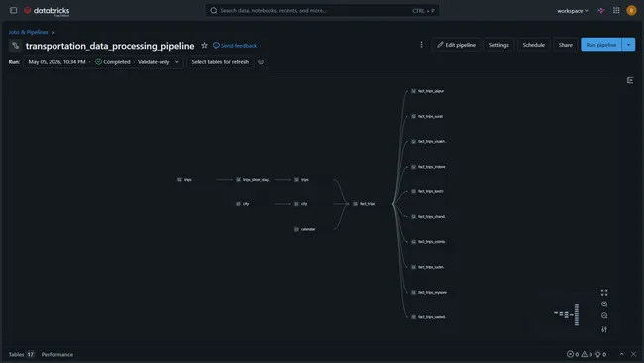Select the fact_trips_vadod node
The image size is (644, 363).
[x=429, y=317]
